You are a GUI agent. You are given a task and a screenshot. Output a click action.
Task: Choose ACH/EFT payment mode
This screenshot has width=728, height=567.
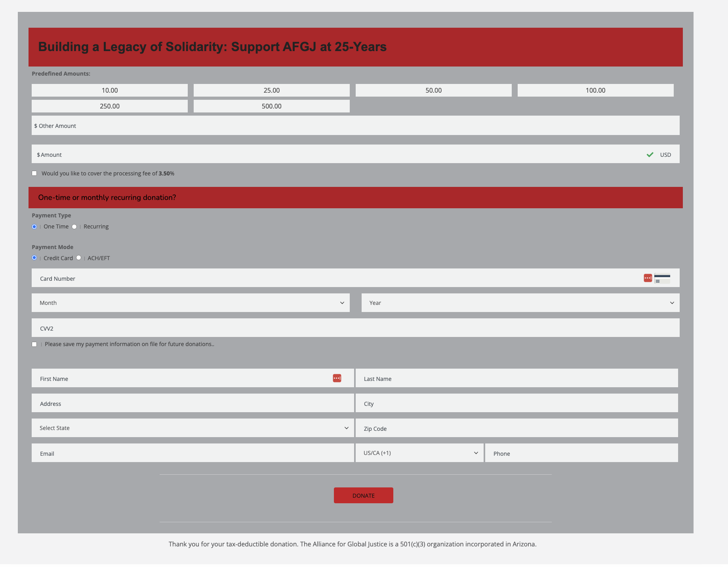79,258
